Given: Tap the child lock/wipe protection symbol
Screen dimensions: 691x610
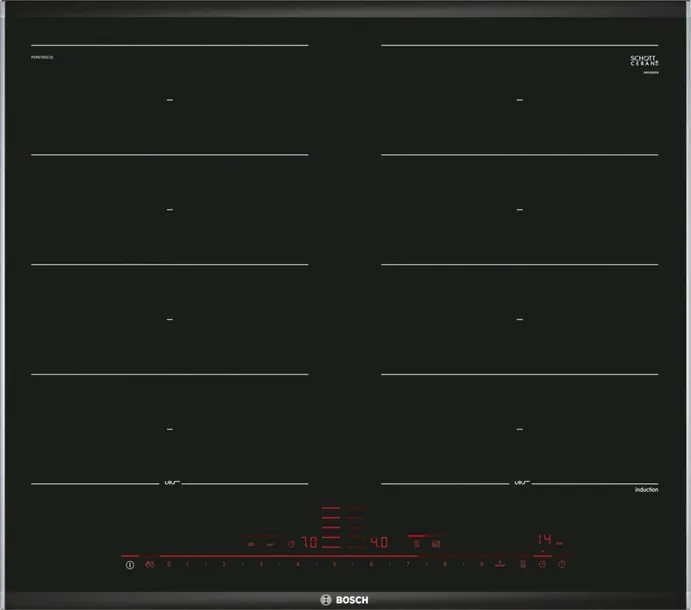Looking at the screenshot, I should (x=149, y=565).
